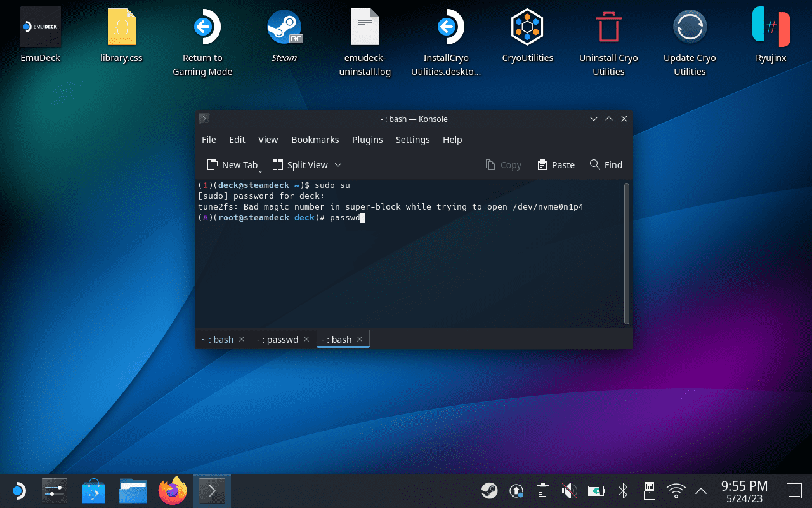Launch the CryoUtilities desktop icon
Screen dimensions: 812x508
[527, 36]
